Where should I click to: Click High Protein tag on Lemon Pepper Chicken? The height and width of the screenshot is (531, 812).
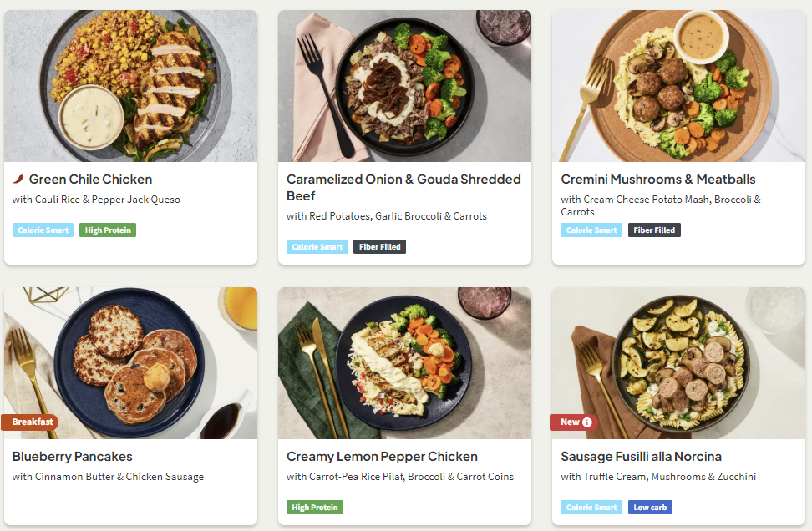315,507
